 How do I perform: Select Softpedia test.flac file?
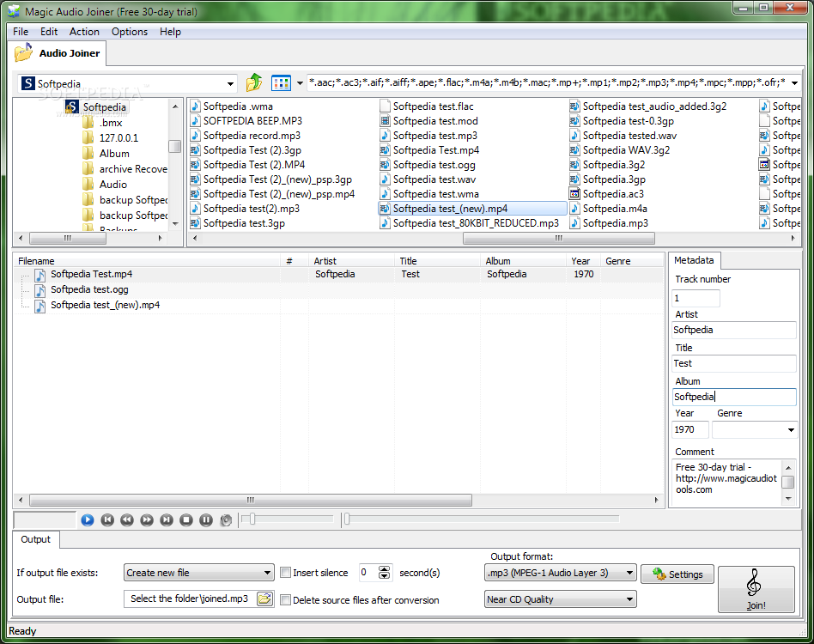428,106
